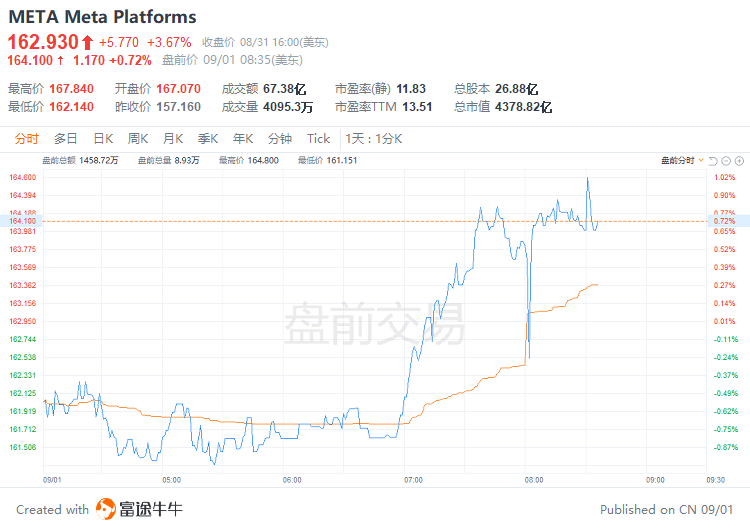Click the pre-market change +0.72%
The image size is (750, 530).
(131, 60)
